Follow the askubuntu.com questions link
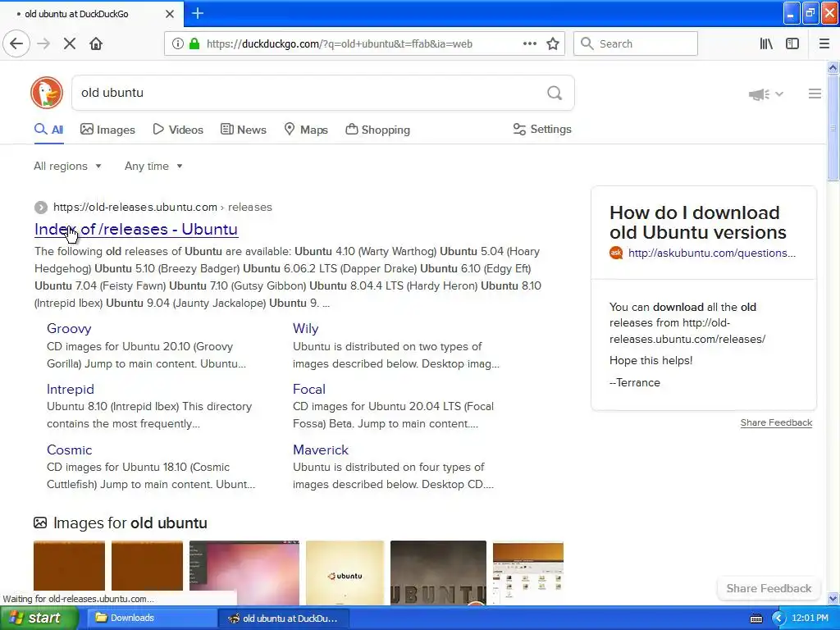This screenshot has height=630, width=840. [x=711, y=253]
